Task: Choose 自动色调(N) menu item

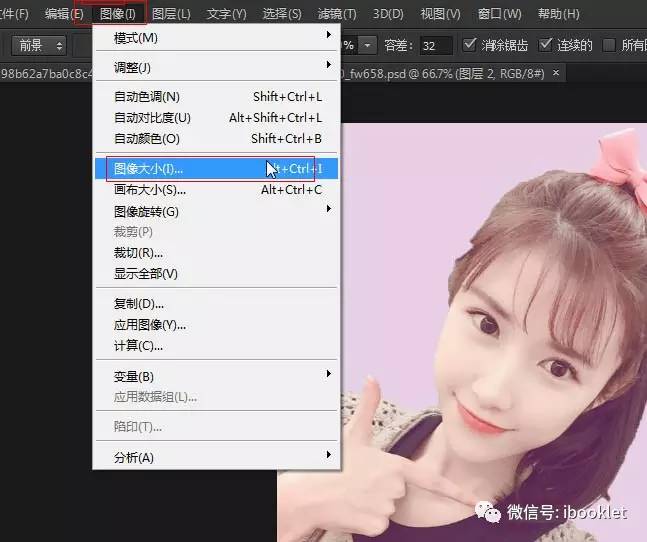Action: (x=216, y=97)
